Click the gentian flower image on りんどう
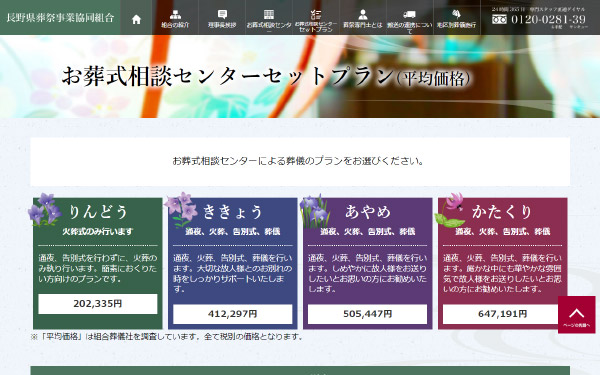 click(45, 209)
